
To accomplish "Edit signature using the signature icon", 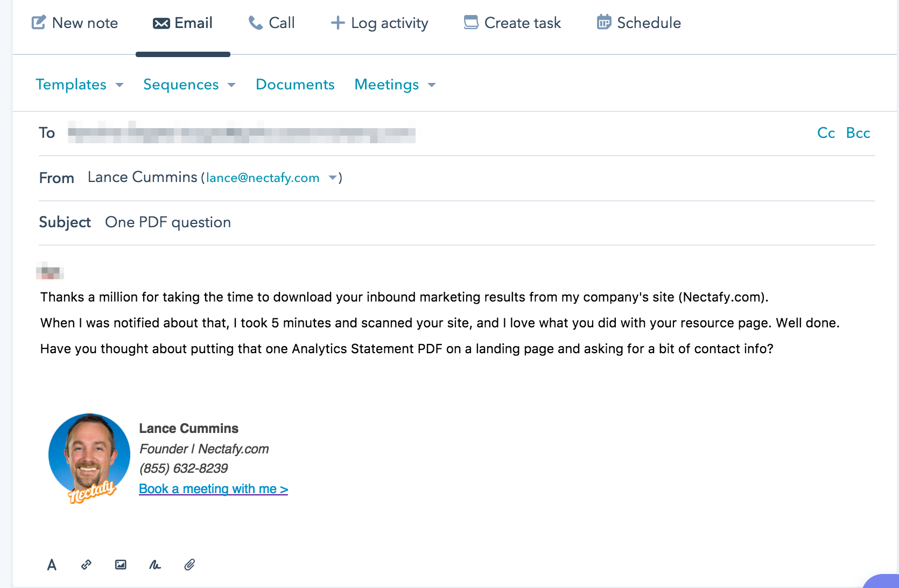I will click(x=155, y=564).
